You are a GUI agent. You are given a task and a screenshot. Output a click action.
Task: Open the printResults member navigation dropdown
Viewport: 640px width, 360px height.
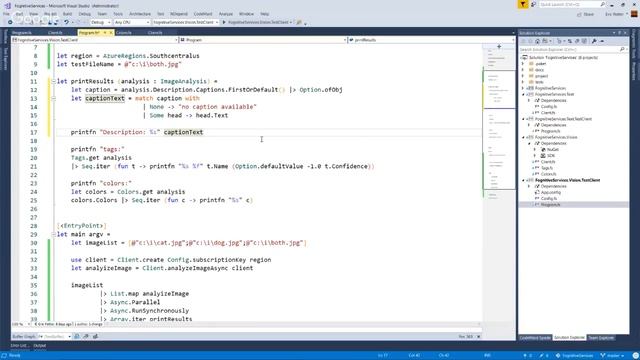click(x=432, y=40)
